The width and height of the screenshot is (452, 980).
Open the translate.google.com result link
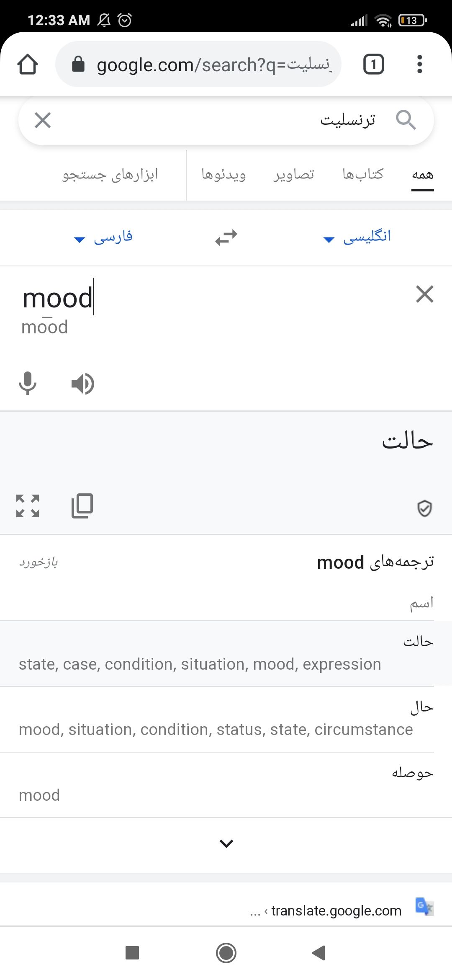[336, 910]
